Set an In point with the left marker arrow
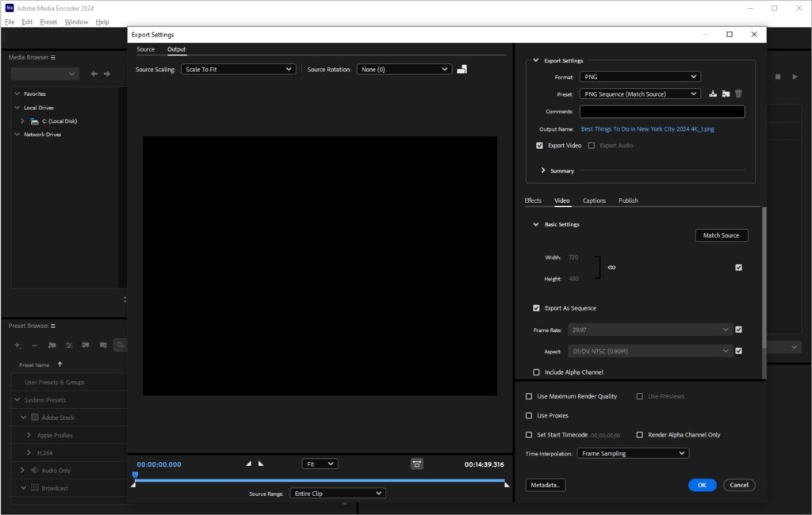 (249, 463)
